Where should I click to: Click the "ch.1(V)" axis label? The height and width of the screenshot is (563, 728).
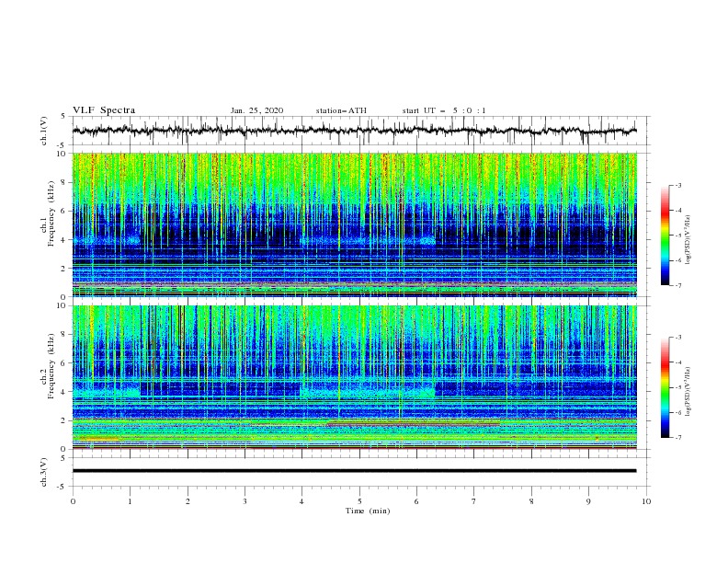pyautogui.click(x=44, y=131)
